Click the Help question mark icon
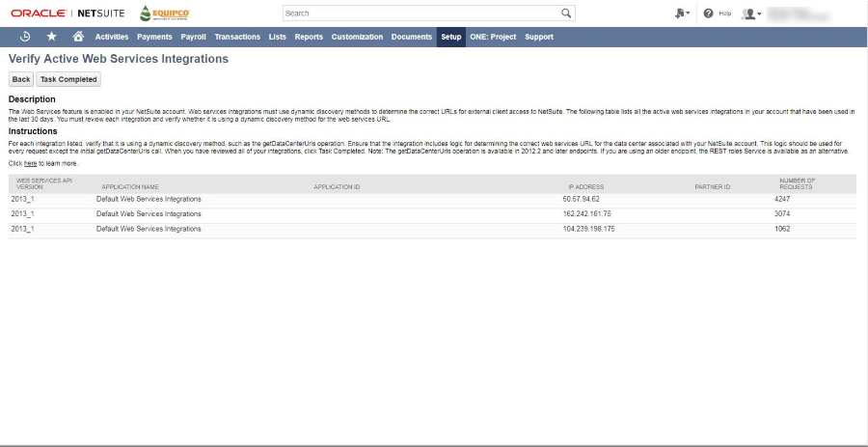 tap(708, 14)
